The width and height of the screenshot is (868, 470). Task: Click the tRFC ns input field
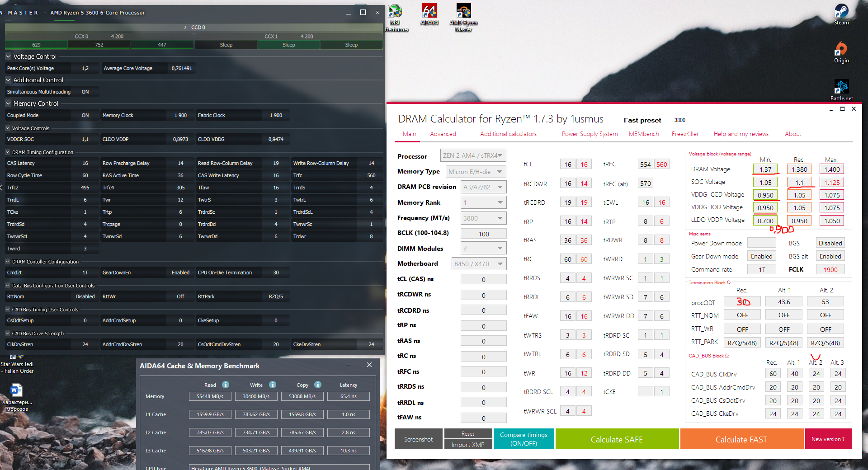(483, 371)
